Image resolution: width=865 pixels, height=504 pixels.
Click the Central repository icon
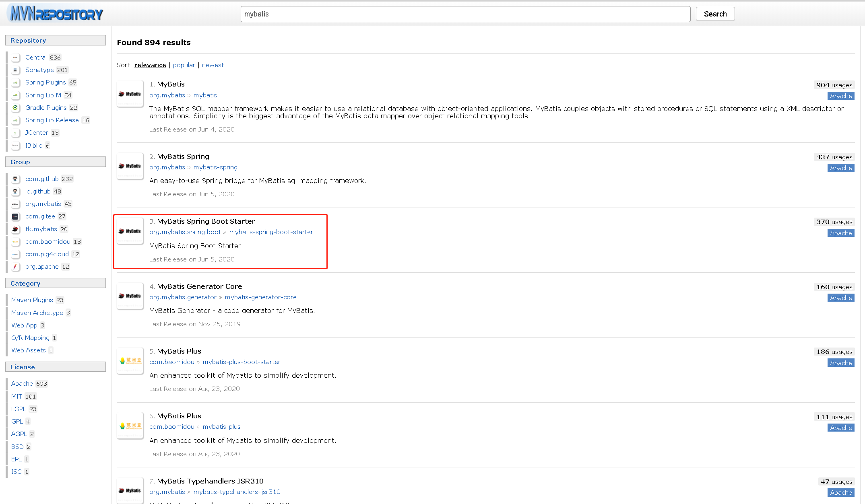[15, 58]
